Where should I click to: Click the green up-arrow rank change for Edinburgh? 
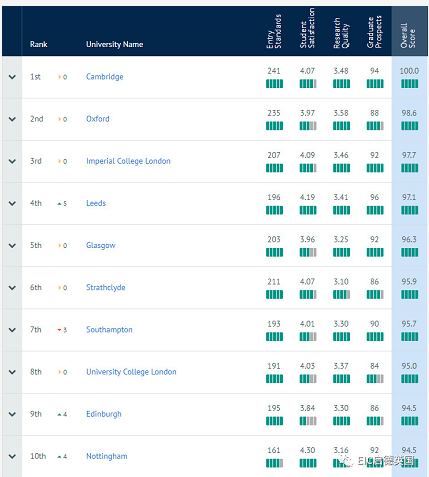tap(62, 414)
